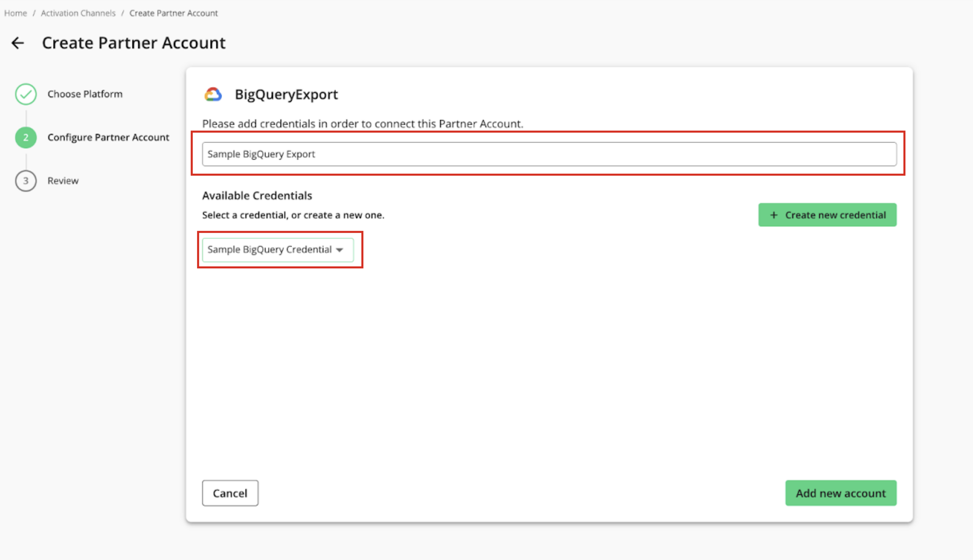This screenshot has width=973, height=560.
Task: Open the Sample BigQuery Credential dropdown
Action: point(278,250)
